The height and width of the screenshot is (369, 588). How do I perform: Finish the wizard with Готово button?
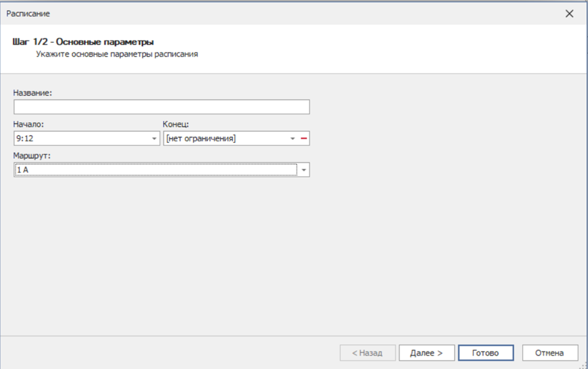pyautogui.click(x=486, y=353)
